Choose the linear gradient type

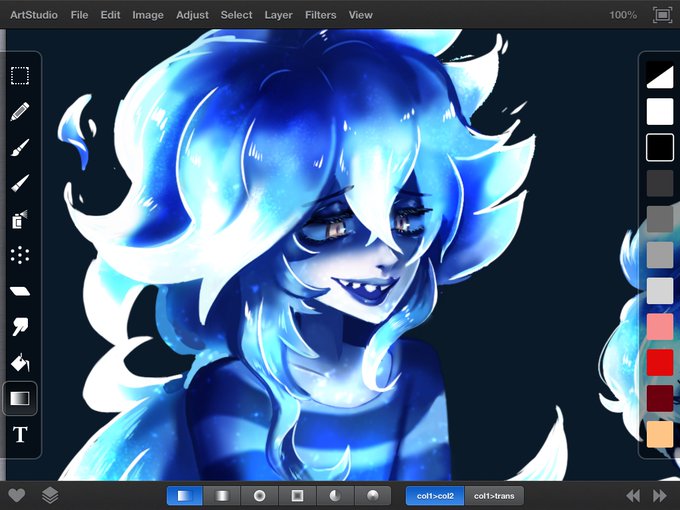[x=185, y=495]
